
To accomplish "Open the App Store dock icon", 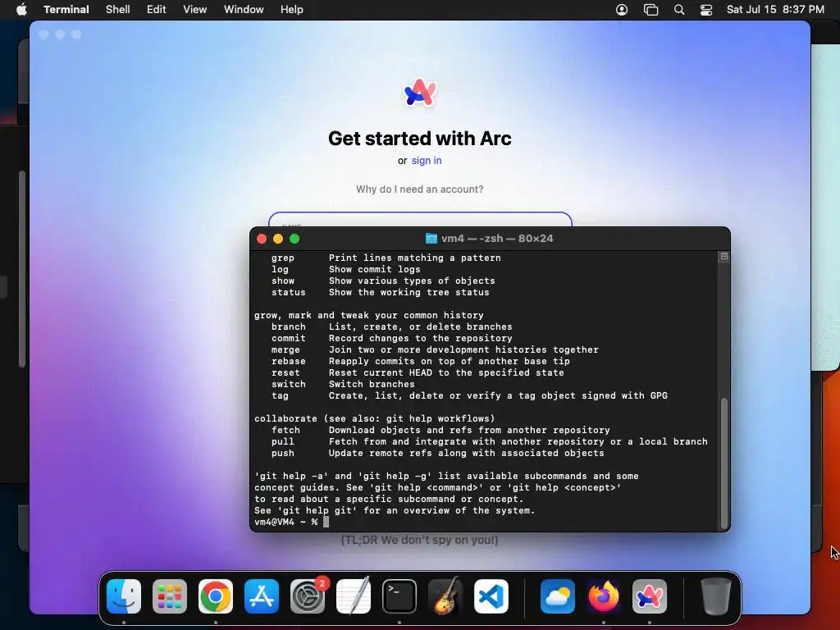I will tap(262, 596).
